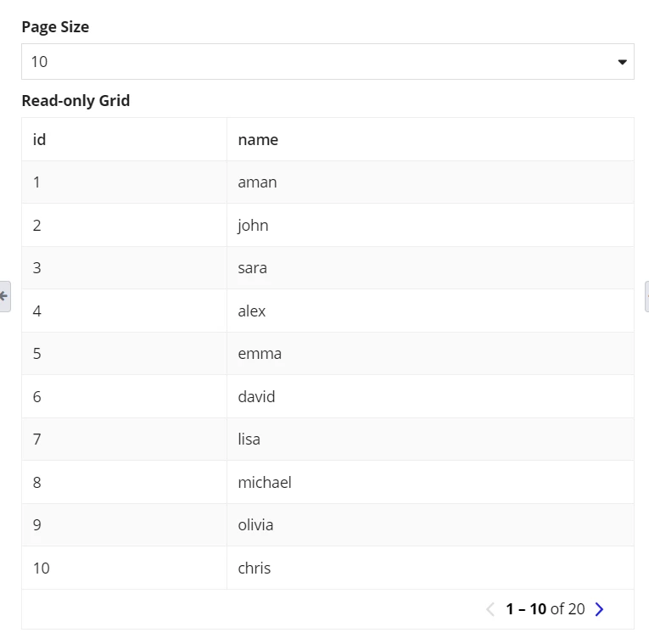Click the chris name cell
This screenshot has width=649, height=644.
(x=430, y=568)
